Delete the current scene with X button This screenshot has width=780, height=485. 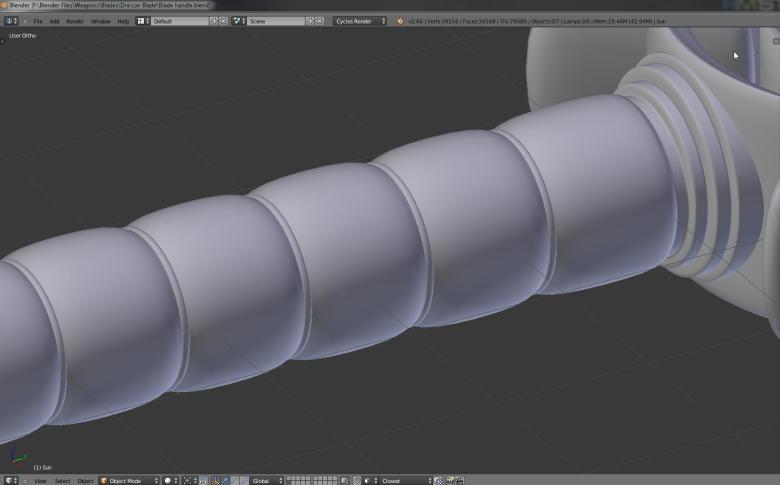point(320,21)
